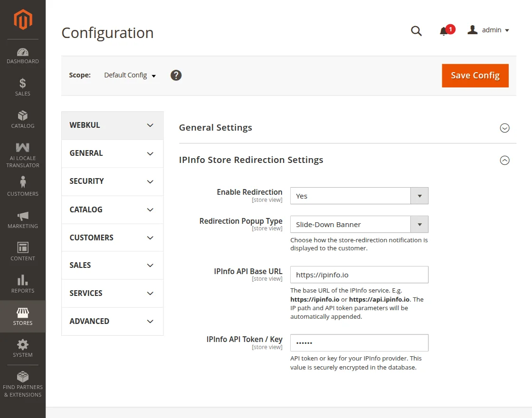Expand the SALES config tab

[x=112, y=266]
